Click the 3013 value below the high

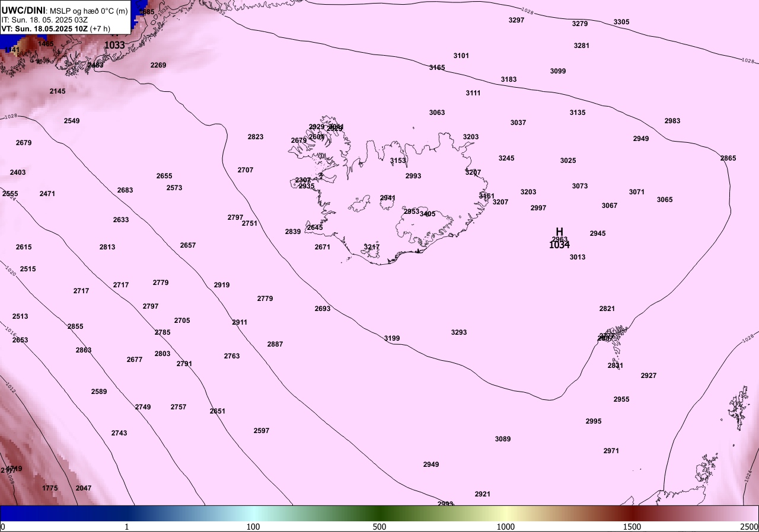pos(578,257)
